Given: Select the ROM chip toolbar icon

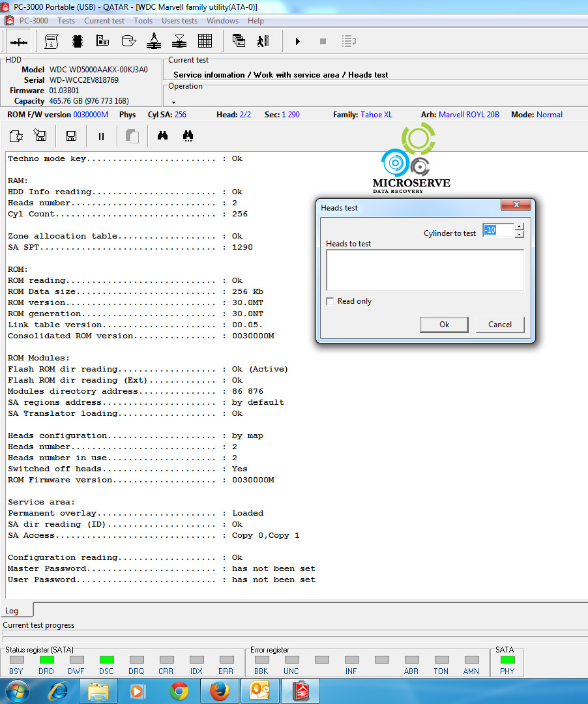Looking at the screenshot, I should tap(77, 41).
